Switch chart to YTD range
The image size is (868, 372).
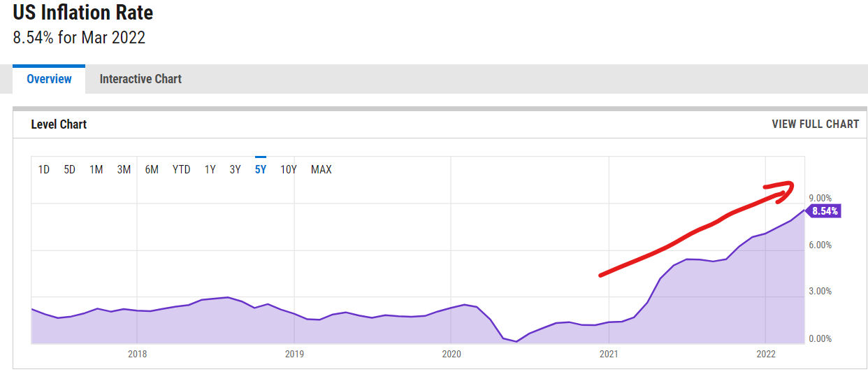click(x=181, y=169)
